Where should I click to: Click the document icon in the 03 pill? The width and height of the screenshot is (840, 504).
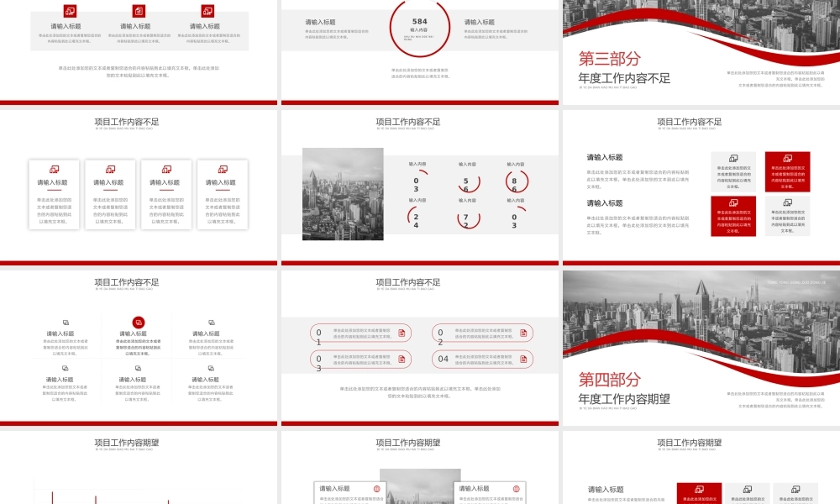coord(402,359)
